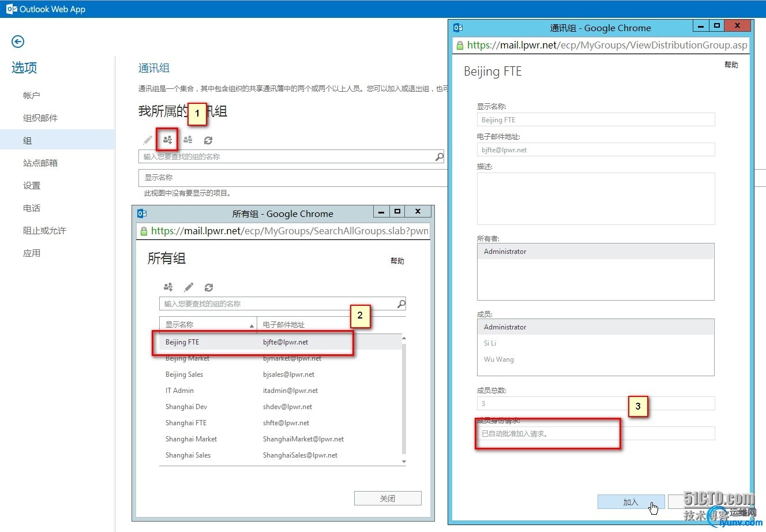Open the 电话 options page
Image resolution: width=766 pixels, height=532 pixels.
[32, 208]
